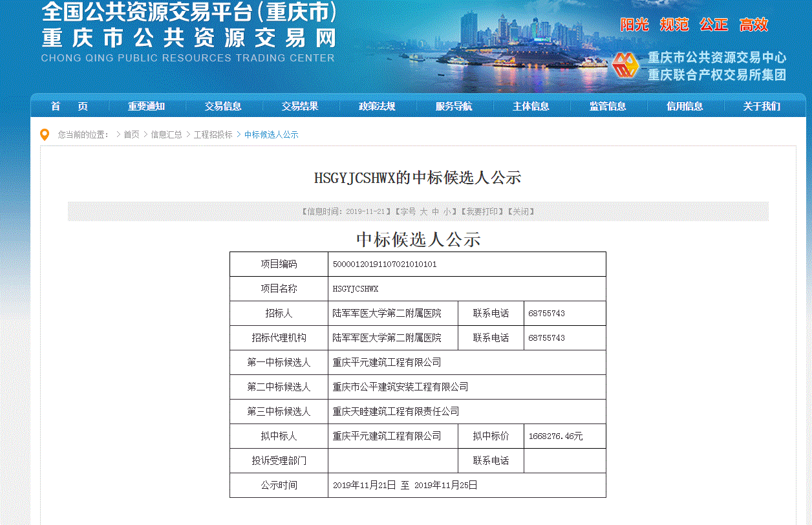Click the orange location pin icon
The height and width of the screenshot is (525, 812).
pyautogui.click(x=45, y=134)
